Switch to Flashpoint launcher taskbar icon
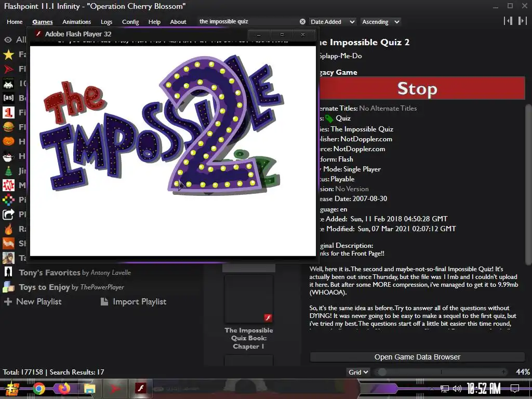Viewport: 532px width, 399px height. [x=115, y=389]
